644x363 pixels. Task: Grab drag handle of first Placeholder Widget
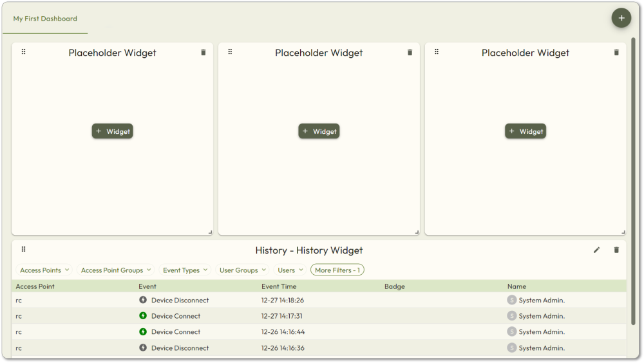coord(23,51)
